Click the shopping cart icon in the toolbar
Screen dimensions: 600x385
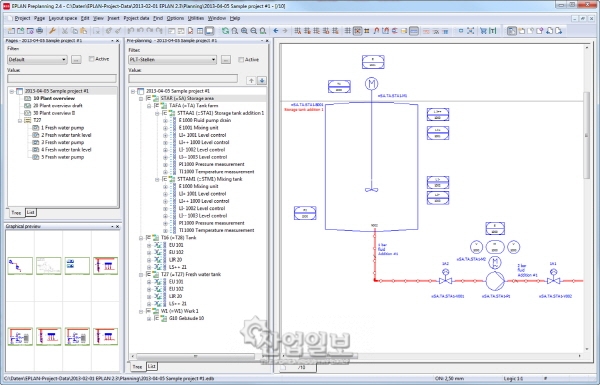(483, 31)
